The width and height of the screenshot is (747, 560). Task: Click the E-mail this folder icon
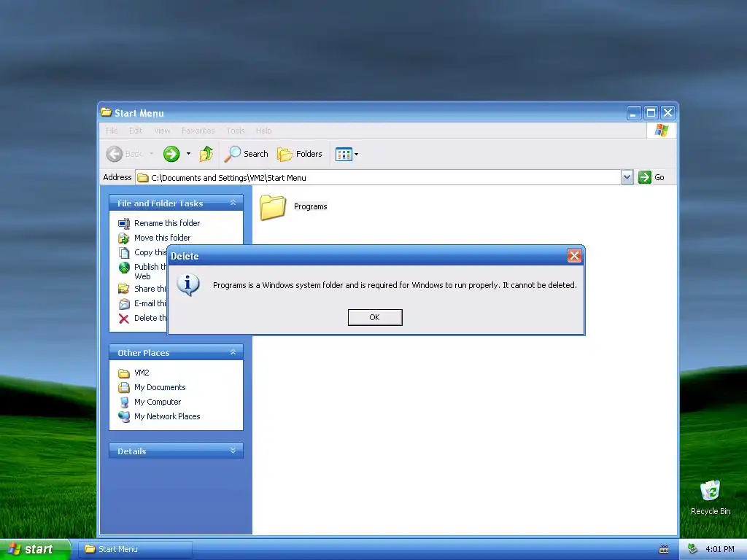(124, 303)
